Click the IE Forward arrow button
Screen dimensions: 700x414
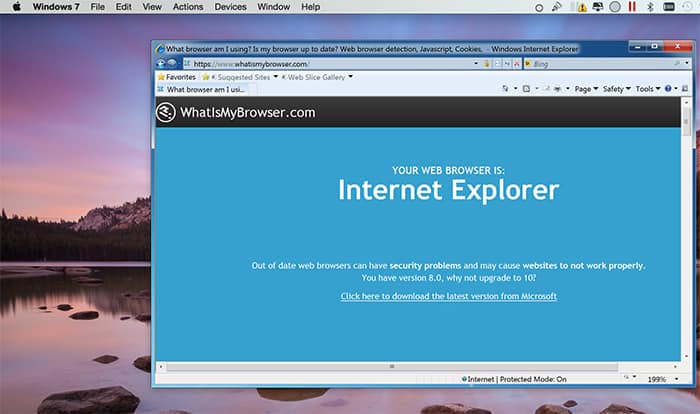pyautogui.click(x=172, y=63)
